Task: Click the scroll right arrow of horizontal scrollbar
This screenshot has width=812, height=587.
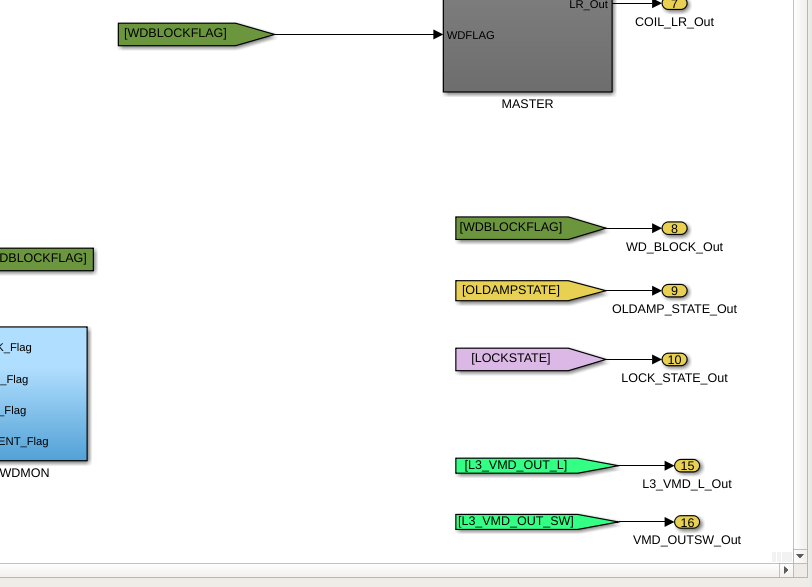Action: 786,570
